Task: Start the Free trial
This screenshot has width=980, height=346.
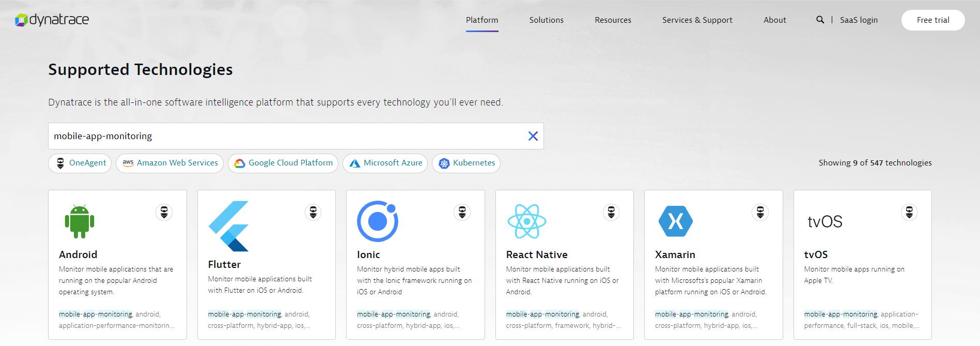Action: tap(933, 20)
